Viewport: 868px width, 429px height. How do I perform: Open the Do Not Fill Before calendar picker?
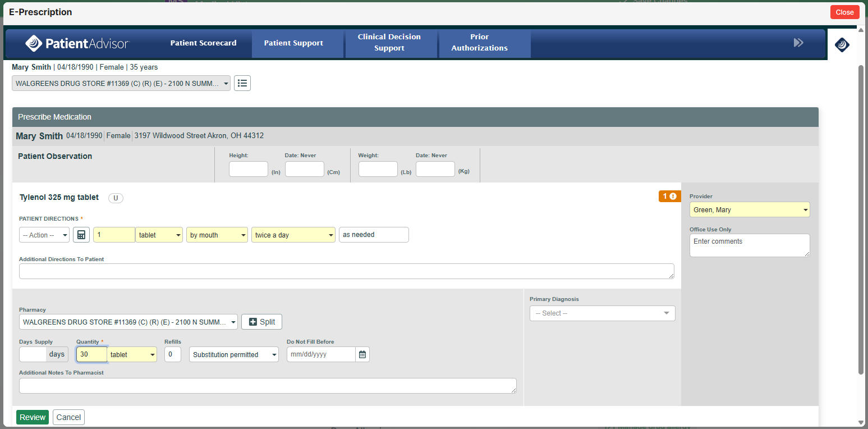[x=362, y=354]
